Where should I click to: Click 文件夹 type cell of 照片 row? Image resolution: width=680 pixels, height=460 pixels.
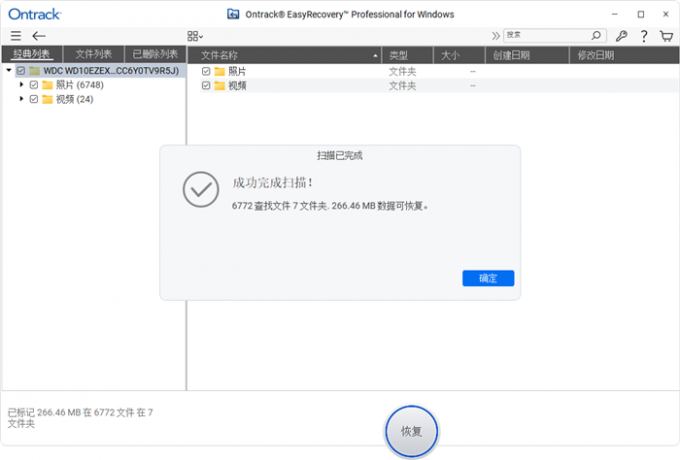pyautogui.click(x=402, y=72)
